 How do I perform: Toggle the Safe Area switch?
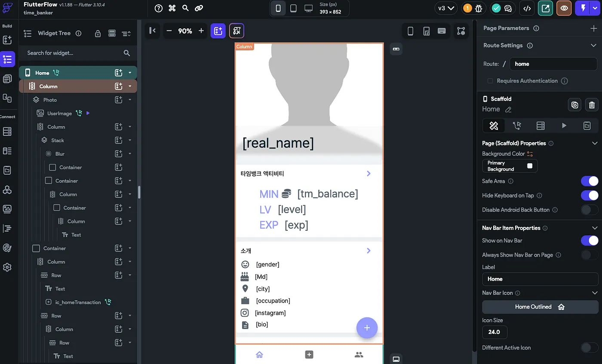[589, 181]
